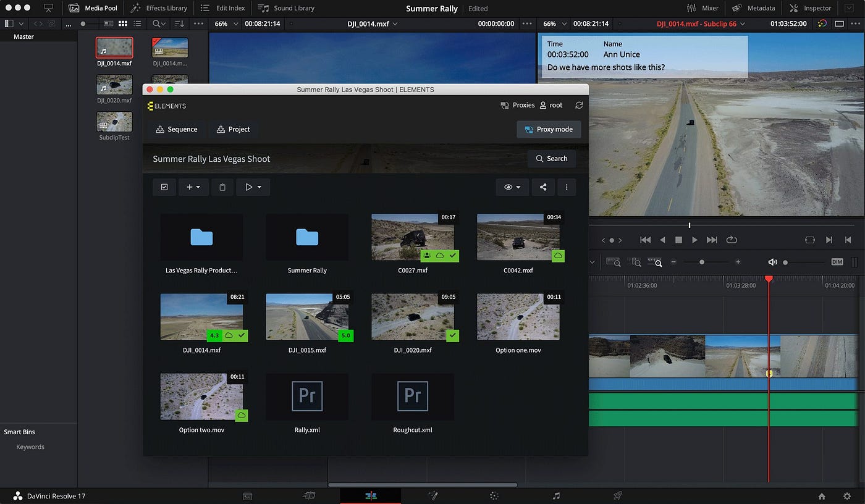The height and width of the screenshot is (504, 865).
Task: Click the root user account in ELEMENTS
Action: [551, 105]
